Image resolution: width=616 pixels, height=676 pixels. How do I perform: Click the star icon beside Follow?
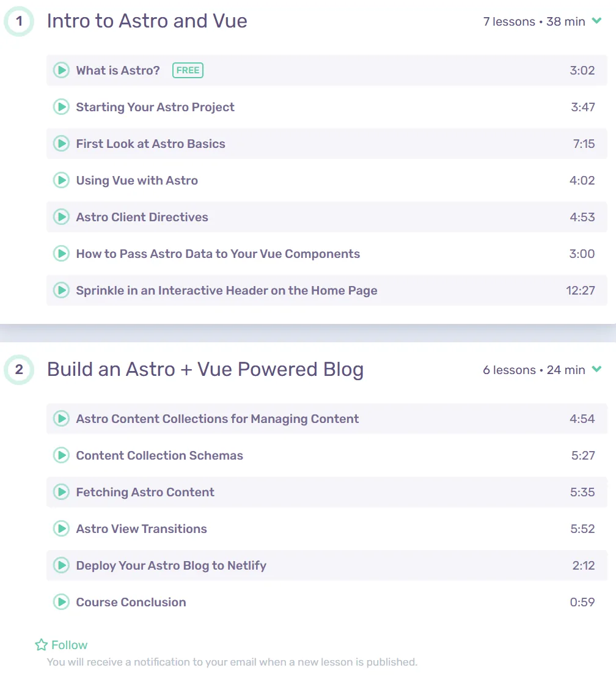(42, 645)
